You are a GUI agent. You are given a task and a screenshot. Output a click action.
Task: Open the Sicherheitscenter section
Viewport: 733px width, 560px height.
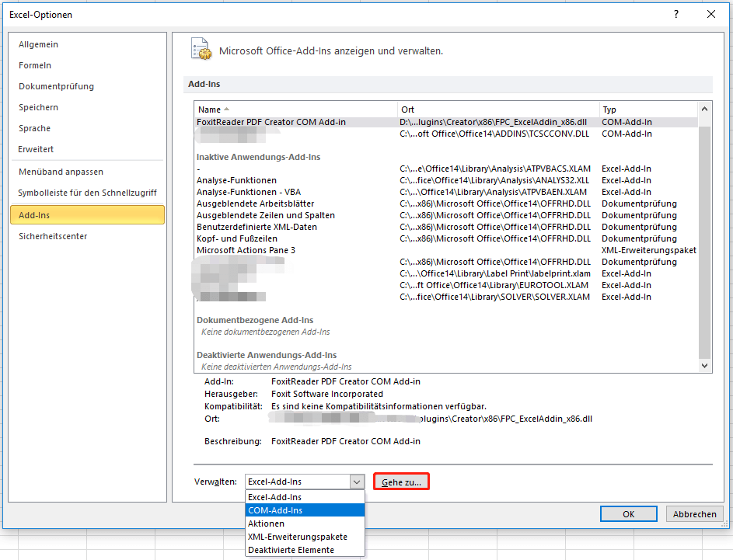pos(53,236)
